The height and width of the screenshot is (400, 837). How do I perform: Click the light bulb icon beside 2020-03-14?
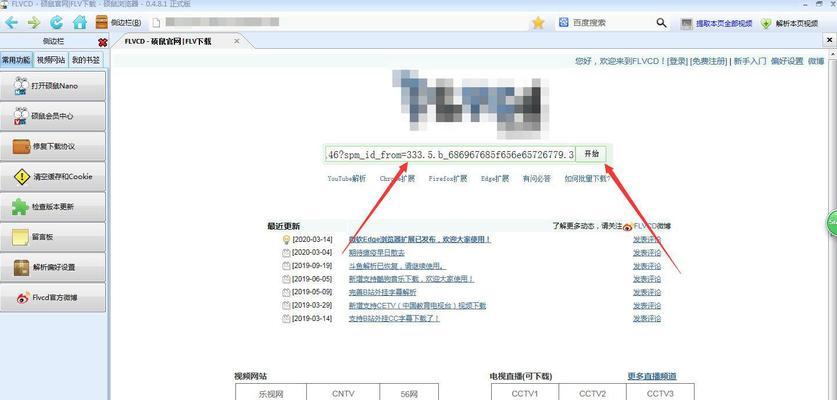click(286, 239)
